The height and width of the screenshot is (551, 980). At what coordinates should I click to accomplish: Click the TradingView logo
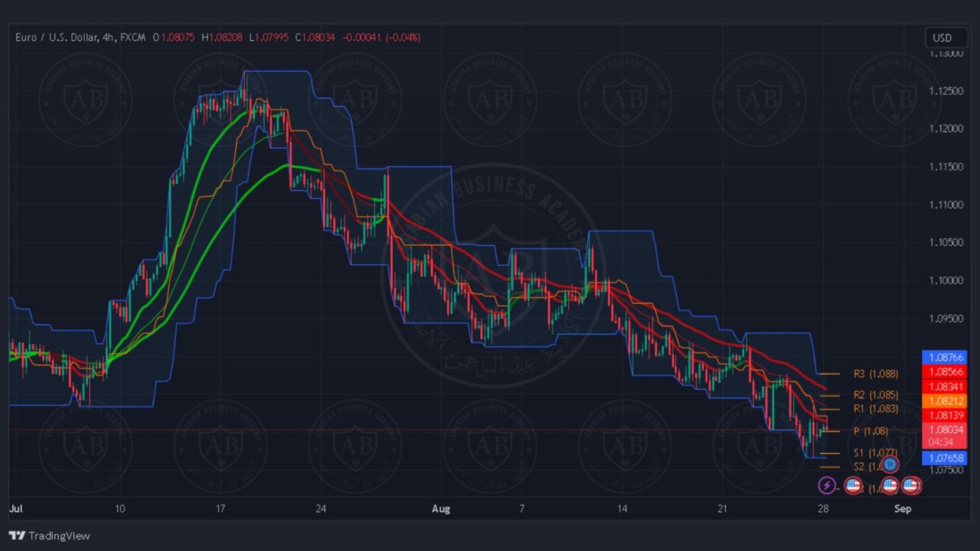[x=50, y=535]
